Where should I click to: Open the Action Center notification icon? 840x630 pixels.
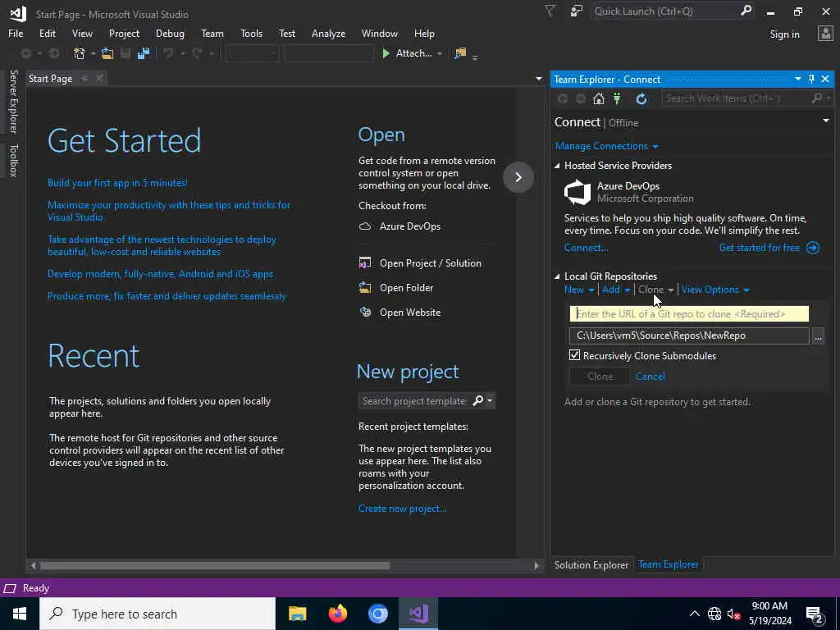point(815,614)
